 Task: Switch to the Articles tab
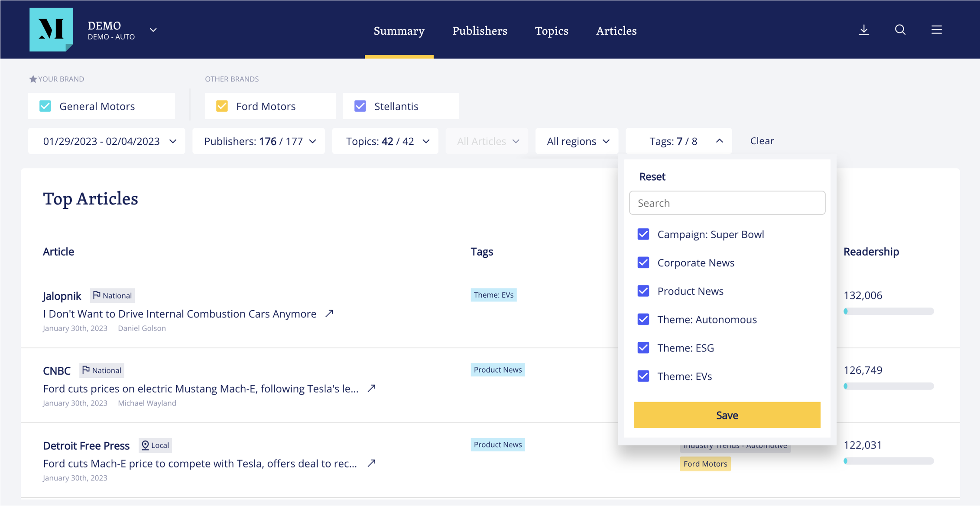(x=616, y=31)
